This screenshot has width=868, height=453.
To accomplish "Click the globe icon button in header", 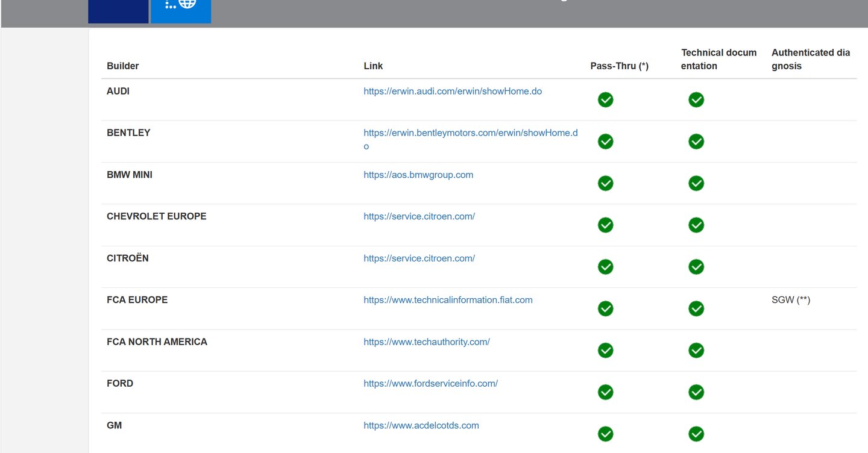I will (x=181, y=11).
